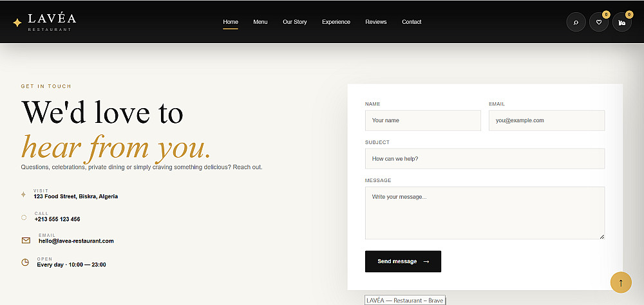Viewport: 644px width, 305px height.
Task: Open the Menu navigation link
Action: coord(260,22)
